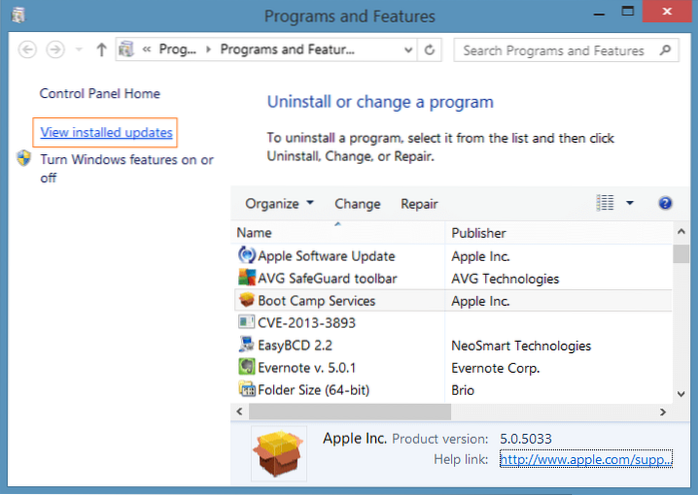Click the Brio publisher cell
The width and height of the screenshot is (698, 495).
coord(463,390)
